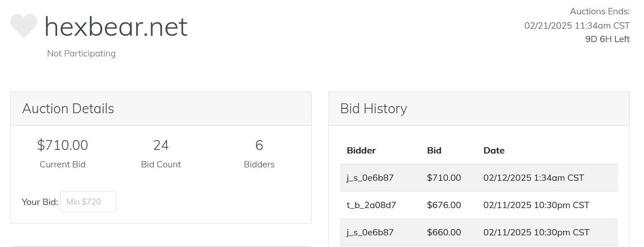
Task: Click the $660.00 bid amount
Action: (443, 232)
